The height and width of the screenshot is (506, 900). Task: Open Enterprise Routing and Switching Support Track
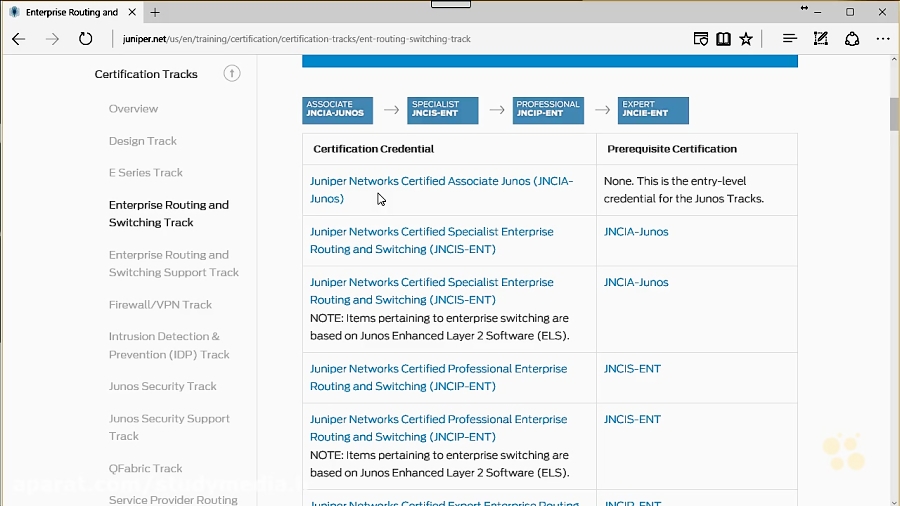click(x=174, y=263)
